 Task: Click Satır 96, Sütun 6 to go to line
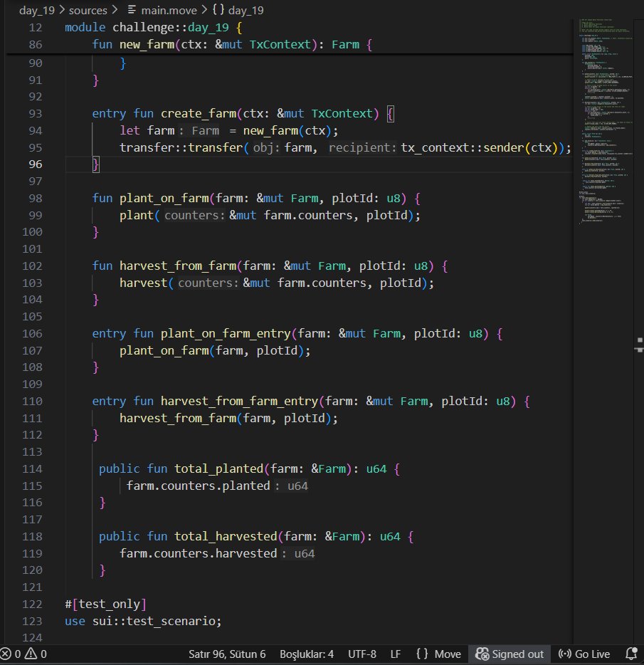click(226, 654)
